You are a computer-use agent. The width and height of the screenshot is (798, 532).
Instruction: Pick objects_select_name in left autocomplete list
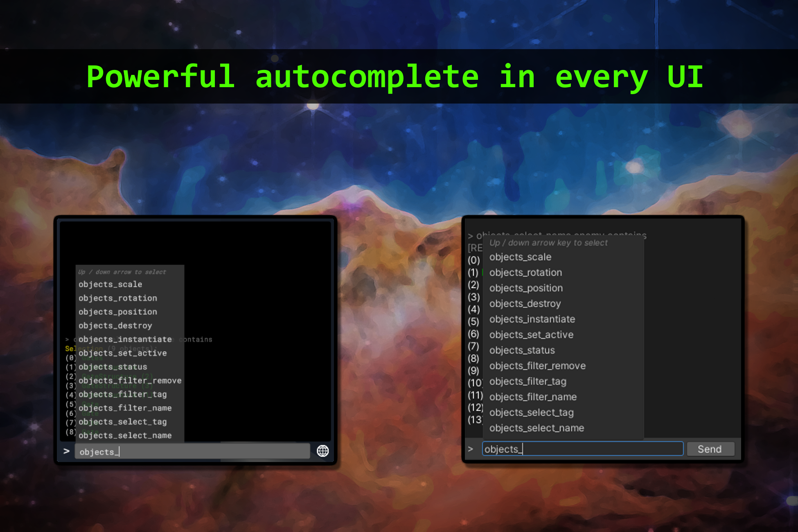(x=125, y=435)
